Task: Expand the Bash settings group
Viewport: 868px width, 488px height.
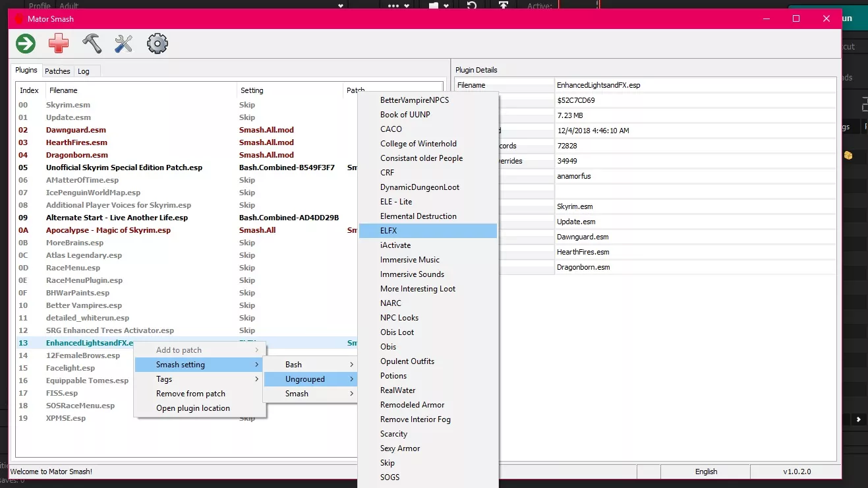Action: [x=310, y=365]
